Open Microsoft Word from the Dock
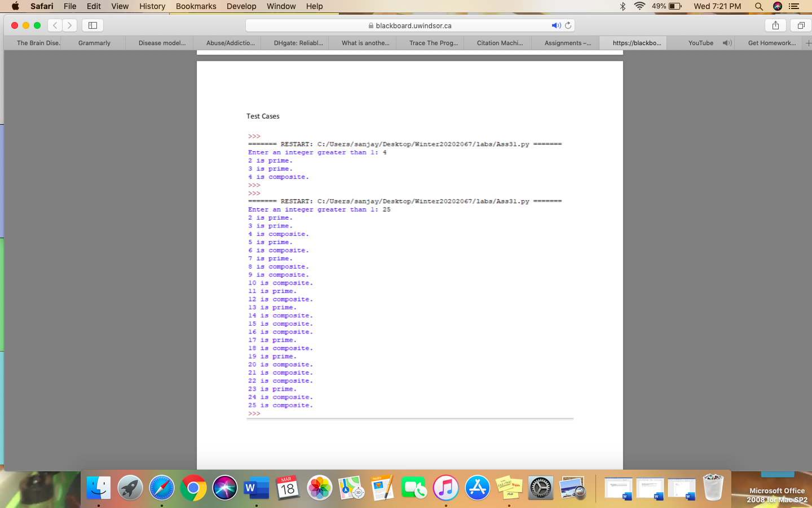This screenshot has width=812, height=508. click(x=257, y=488)
